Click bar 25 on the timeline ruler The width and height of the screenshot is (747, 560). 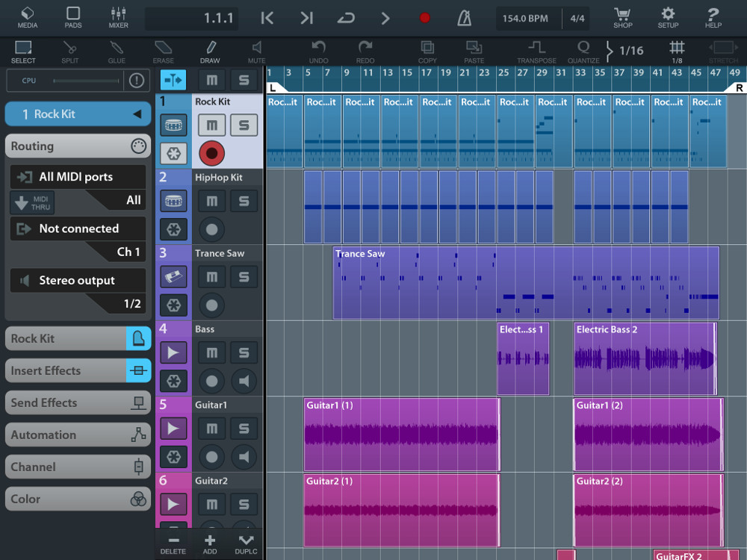(x=503, y=73)
